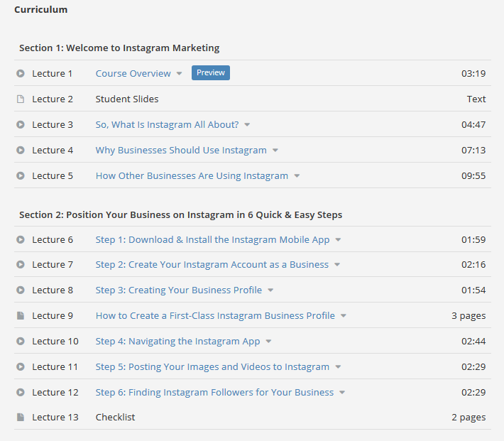Screen dimensions: 504x441
Task: Click the 03:19 duration for Lecture 1
Action: [x=473, y=73]
